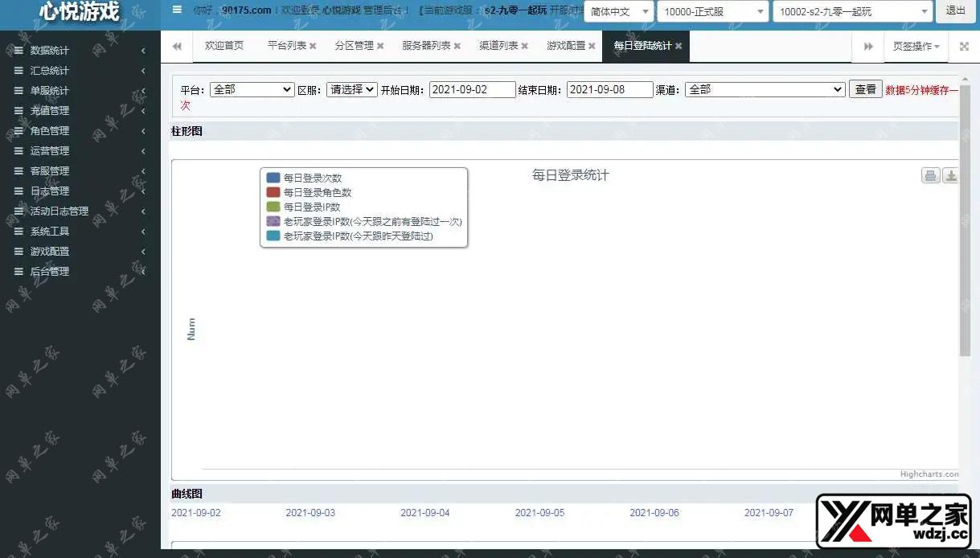Viewport: 980px width, 558px height.
Task: Download the chart using export icon
Action: tap(951, 176)
